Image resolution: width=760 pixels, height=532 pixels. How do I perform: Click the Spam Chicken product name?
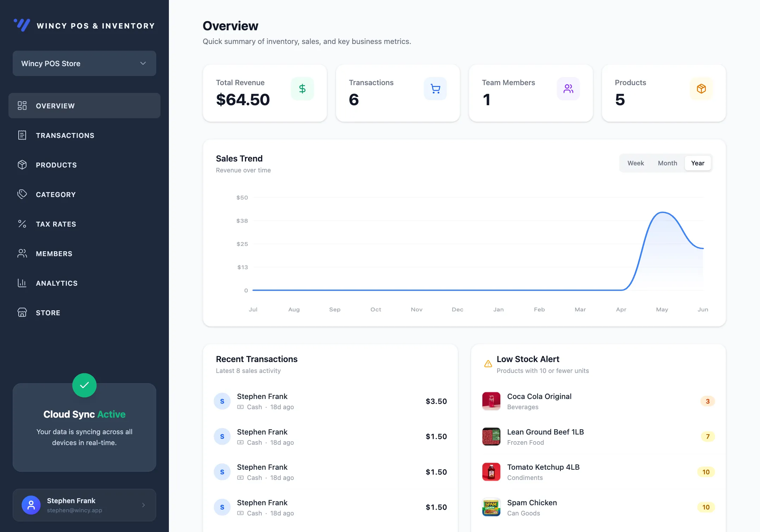532,502
